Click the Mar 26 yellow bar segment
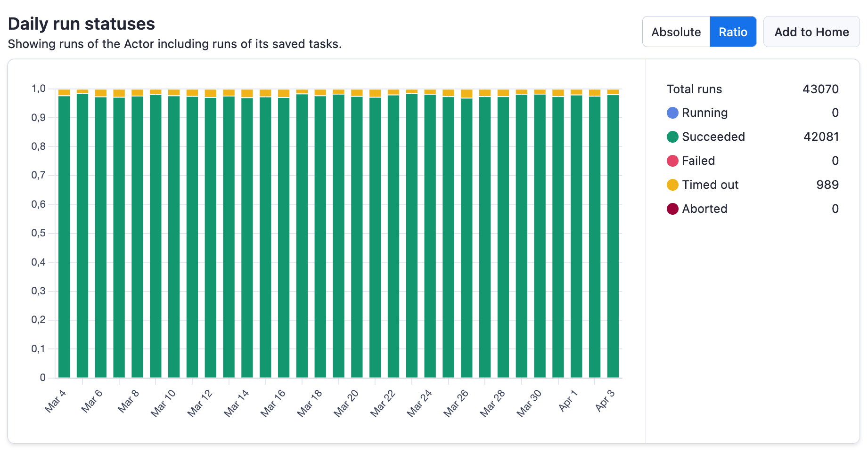Image resolution: width=868 pixels, height=453 pixels. tap(467, 94)
